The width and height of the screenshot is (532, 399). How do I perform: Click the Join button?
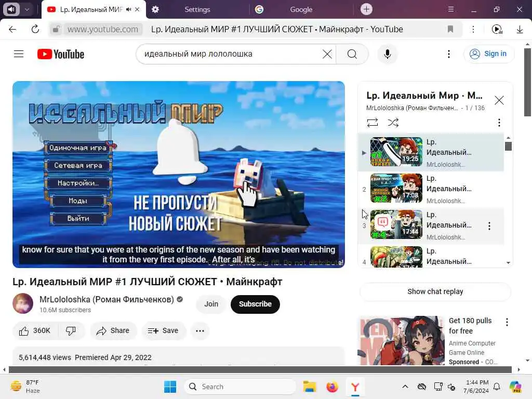[x=211, y=304]
